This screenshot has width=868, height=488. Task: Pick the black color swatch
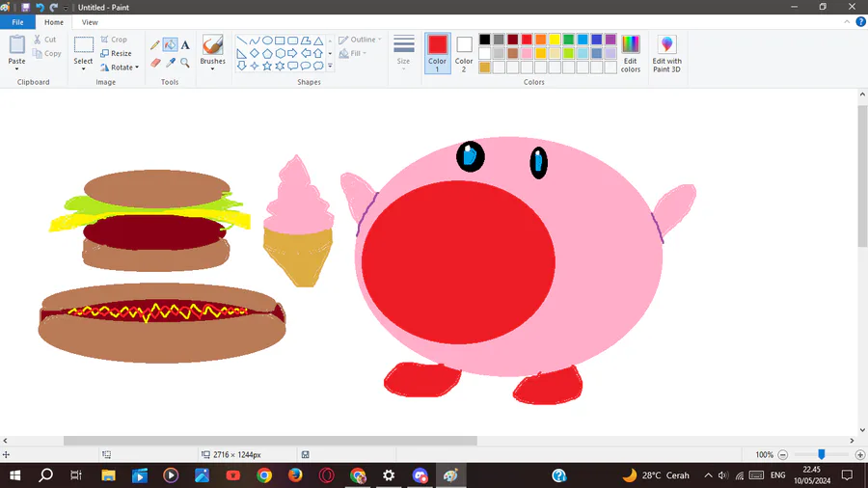pyautogui.click(x=485, y=40)
